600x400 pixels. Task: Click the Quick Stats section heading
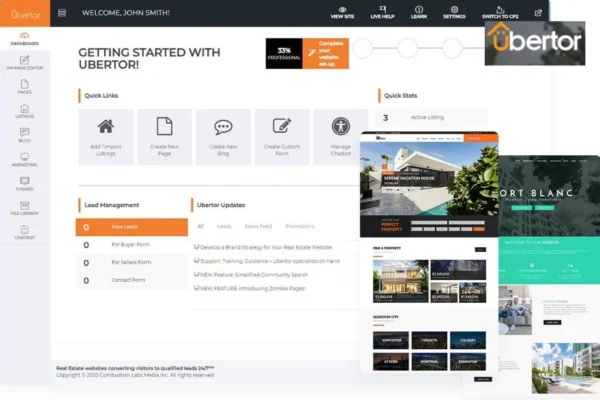click(401, 96)
